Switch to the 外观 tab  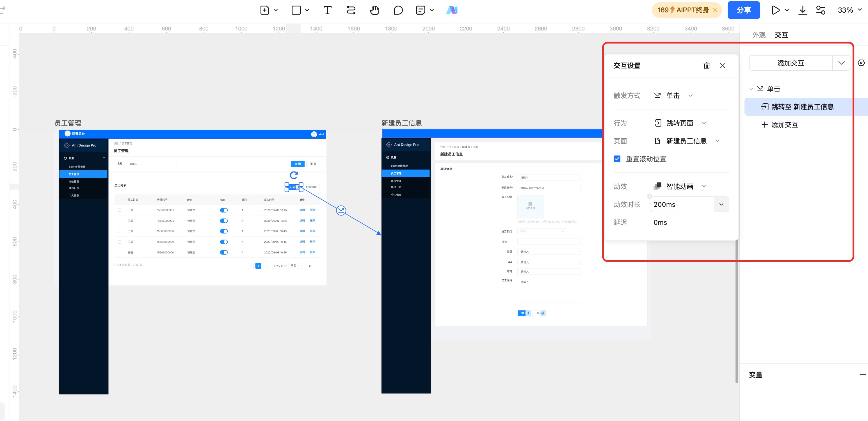pos(759,35)
